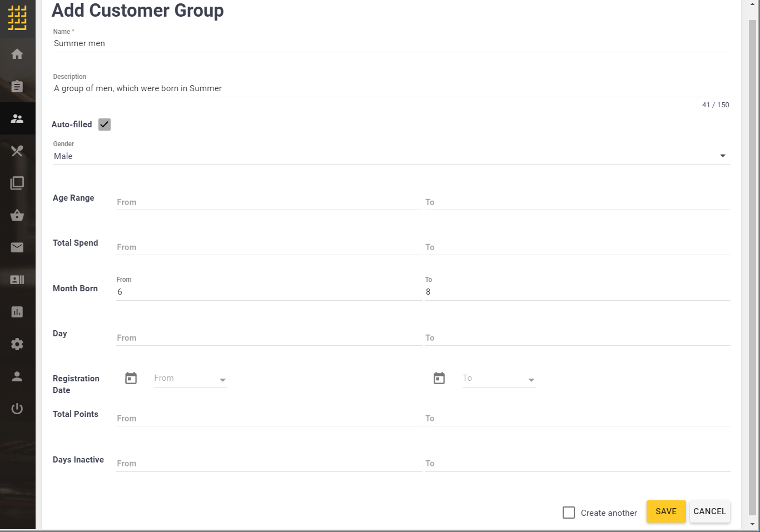Image resolution: width=760 pixels, height=532 pixels.
Task: Open the Gender dropdown showing Male
Action: [722, 156]
